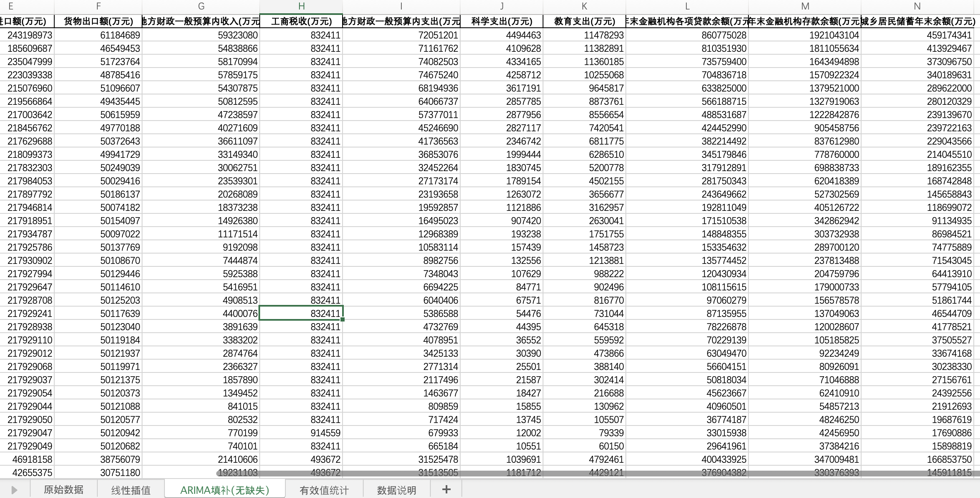Screen dimensions: 980x498
Task: Click cell containing 914559 in column H
Action: tap(301, 433)
